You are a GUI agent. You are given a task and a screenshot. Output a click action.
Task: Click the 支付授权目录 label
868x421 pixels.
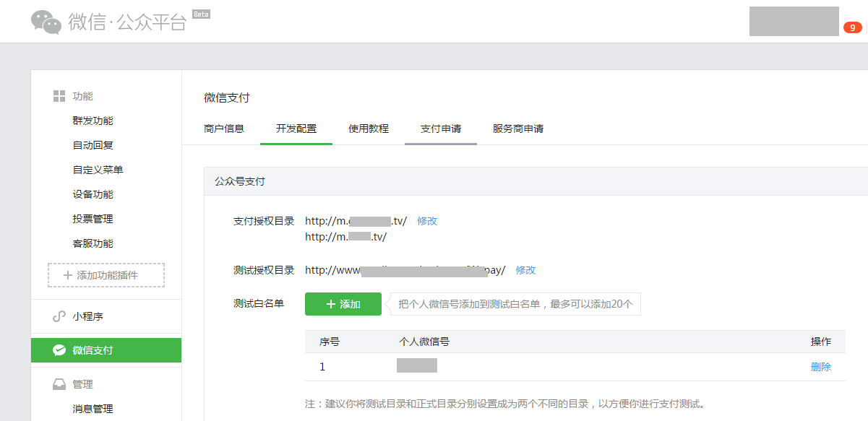pos(264,221)
